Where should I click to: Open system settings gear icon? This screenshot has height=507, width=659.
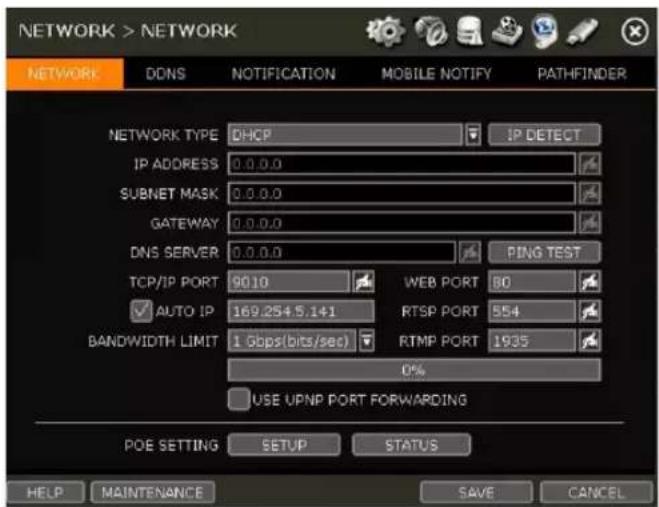(385, 31)
